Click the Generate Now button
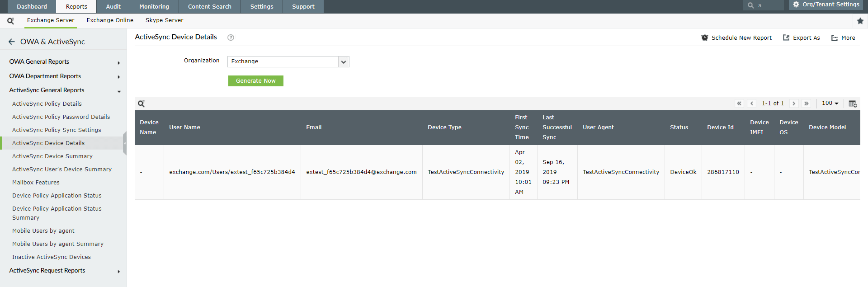 coord(256,81)
